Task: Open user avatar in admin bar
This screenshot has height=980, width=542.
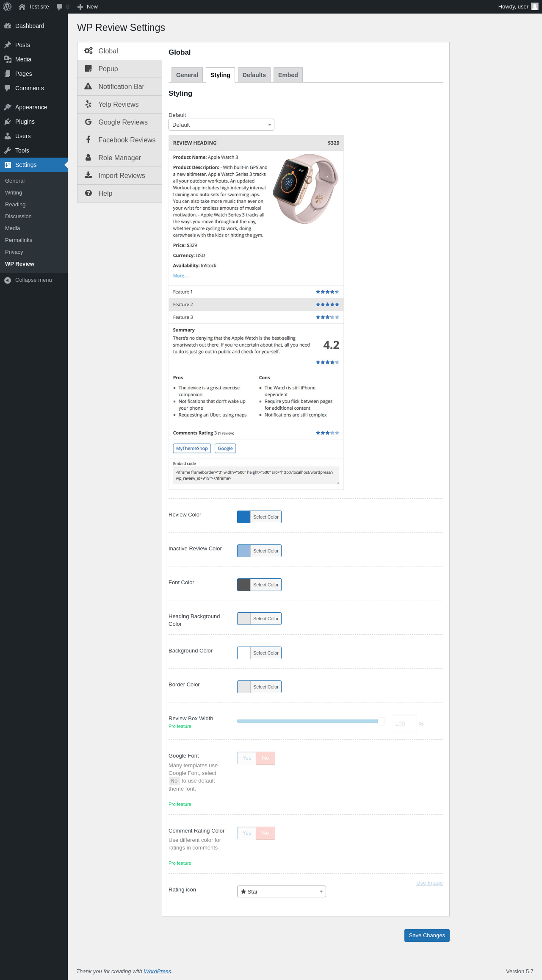Action: 535,6
